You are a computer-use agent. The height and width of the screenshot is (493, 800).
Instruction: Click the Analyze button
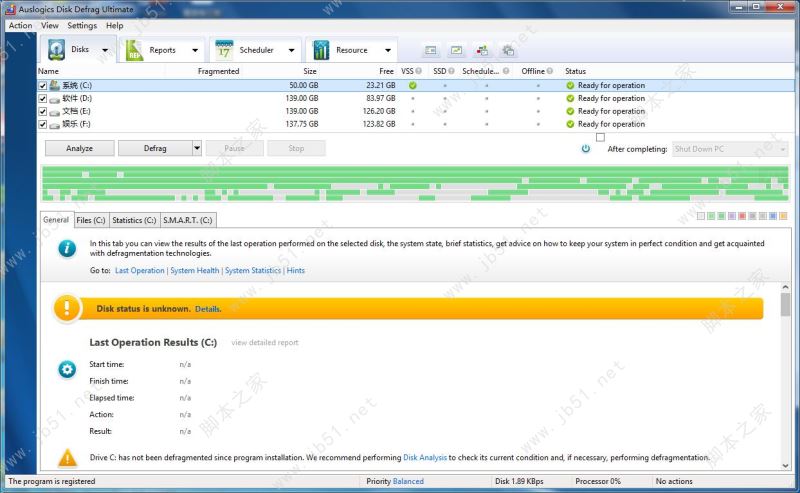click(80, 148)
